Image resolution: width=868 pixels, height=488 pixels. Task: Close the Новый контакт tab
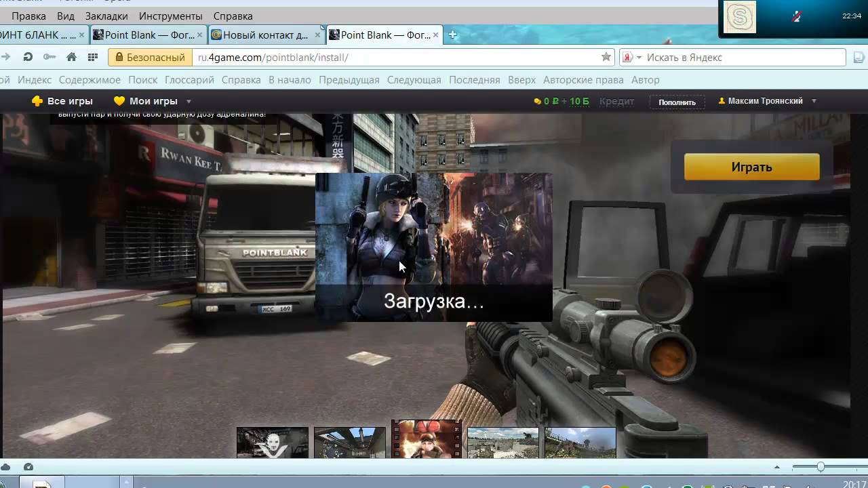pyautogui.click(x=317, y=35)
